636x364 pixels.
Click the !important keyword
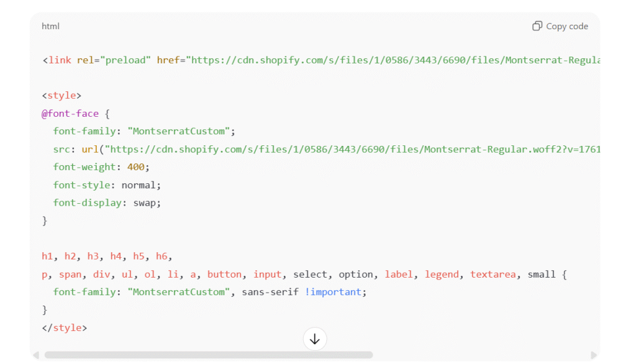333,292
